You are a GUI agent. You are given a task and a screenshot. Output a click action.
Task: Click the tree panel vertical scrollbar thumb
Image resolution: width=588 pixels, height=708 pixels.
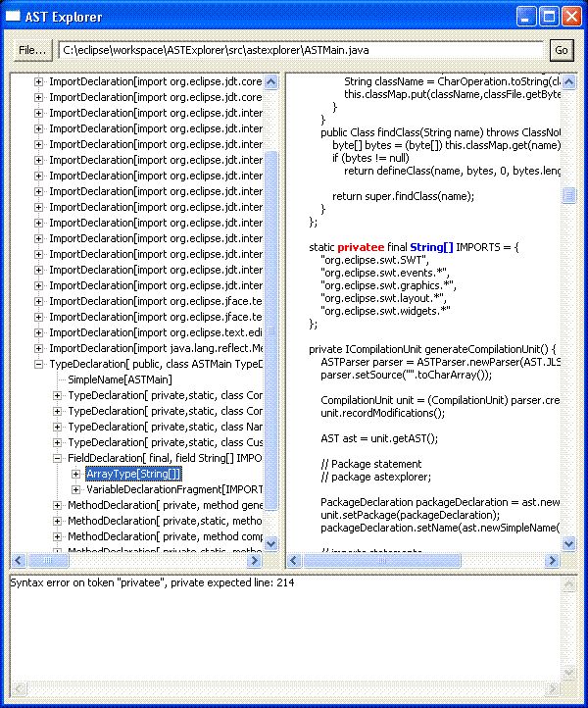(x=271, y=331)
